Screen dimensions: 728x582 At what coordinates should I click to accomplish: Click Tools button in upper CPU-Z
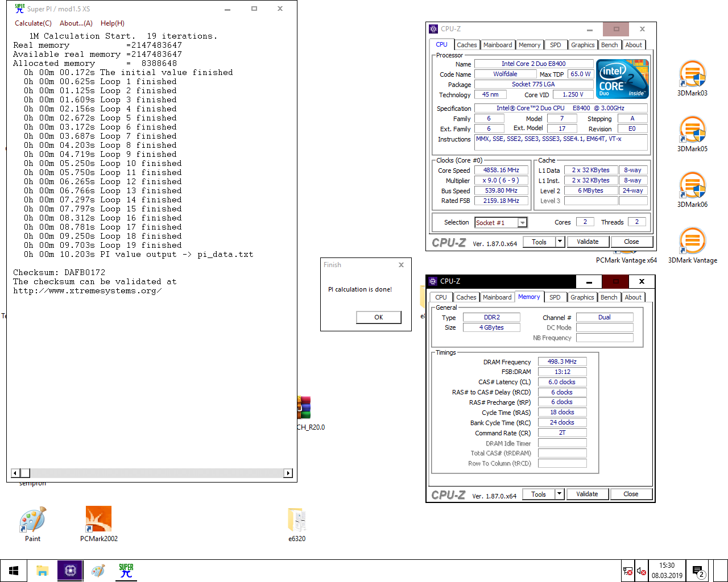(539, 242)
